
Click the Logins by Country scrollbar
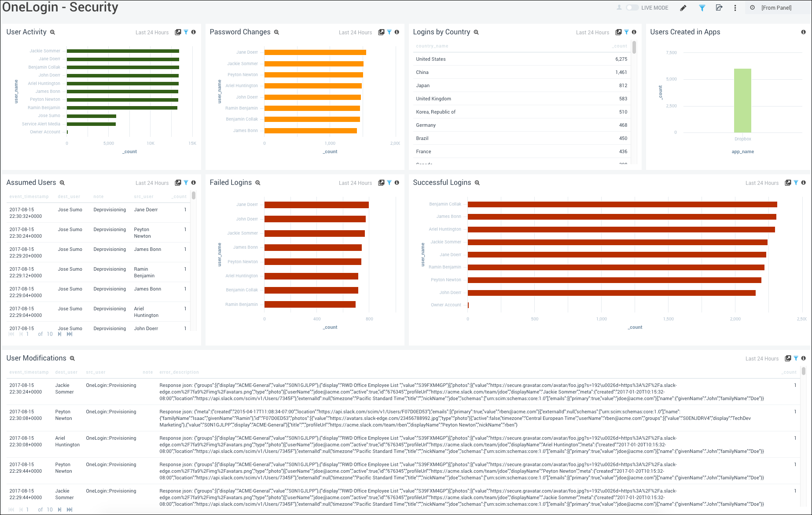[x=634, y=48]
